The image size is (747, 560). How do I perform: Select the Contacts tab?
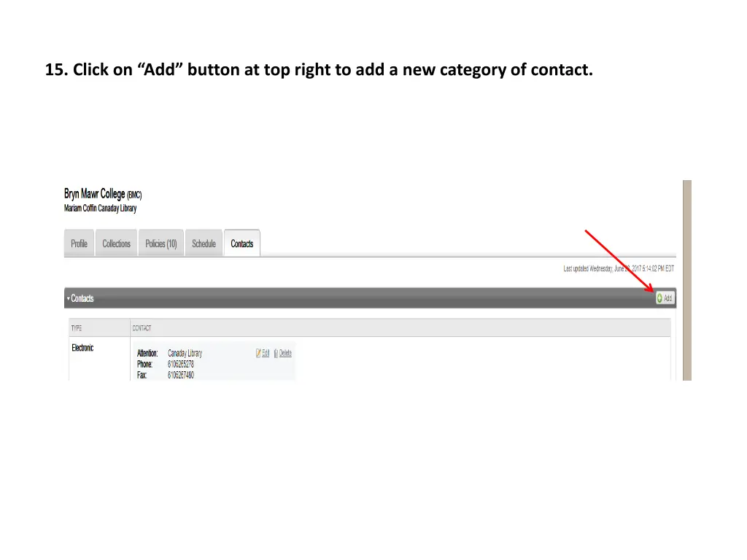tap(242, 244)
